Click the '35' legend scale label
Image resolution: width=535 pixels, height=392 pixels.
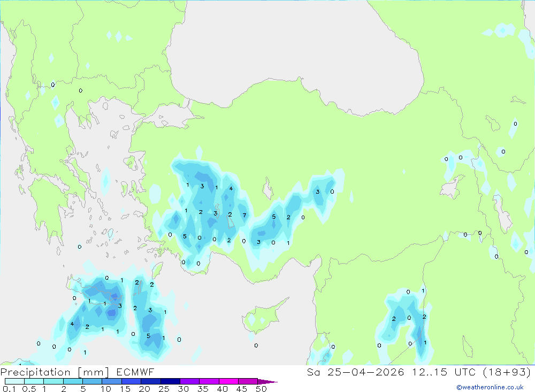[x=203, y=389]
